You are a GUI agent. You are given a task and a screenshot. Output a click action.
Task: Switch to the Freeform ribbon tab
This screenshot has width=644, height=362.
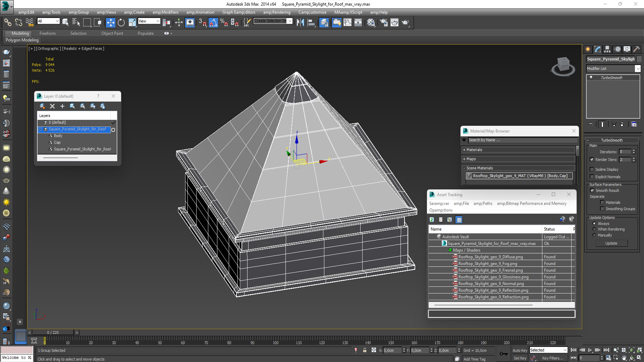47,34
